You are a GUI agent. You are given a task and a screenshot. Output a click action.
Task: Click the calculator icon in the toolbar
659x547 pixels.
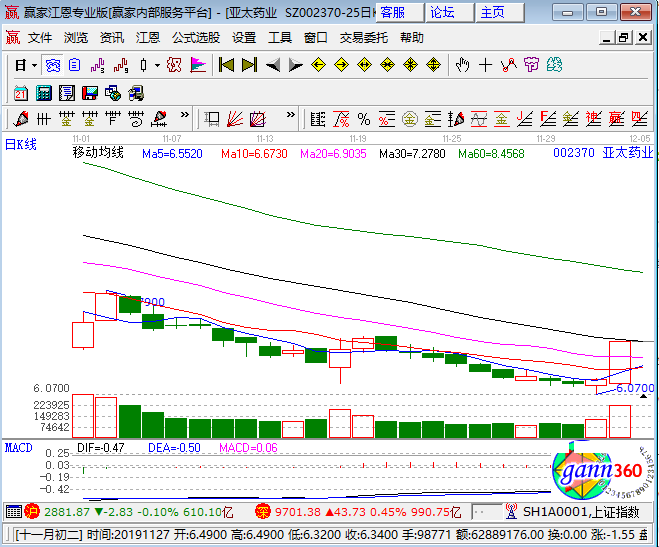point(43,93)
